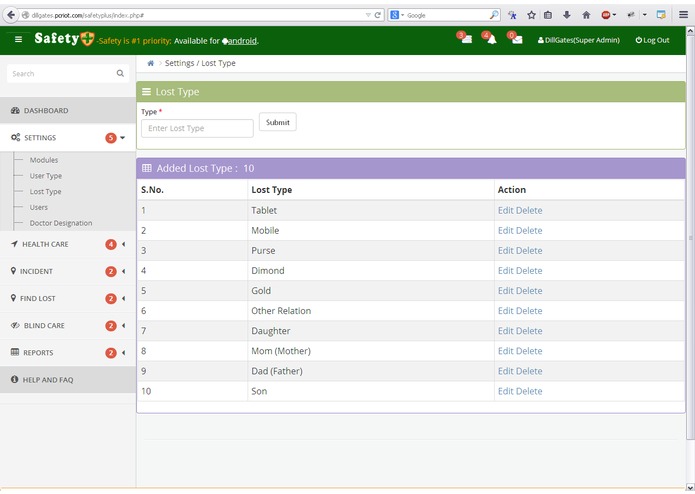
Task: Click the Dashboard gauge icon
Action: 15,110
